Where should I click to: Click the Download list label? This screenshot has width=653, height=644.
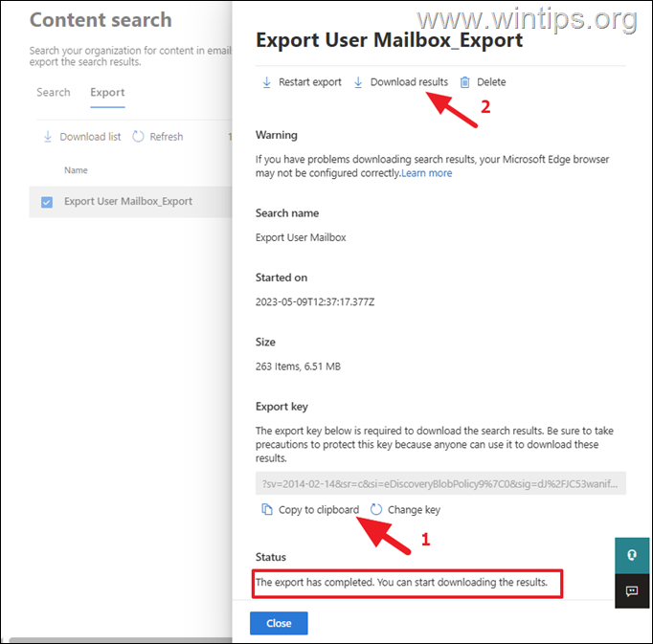[90, 137]
